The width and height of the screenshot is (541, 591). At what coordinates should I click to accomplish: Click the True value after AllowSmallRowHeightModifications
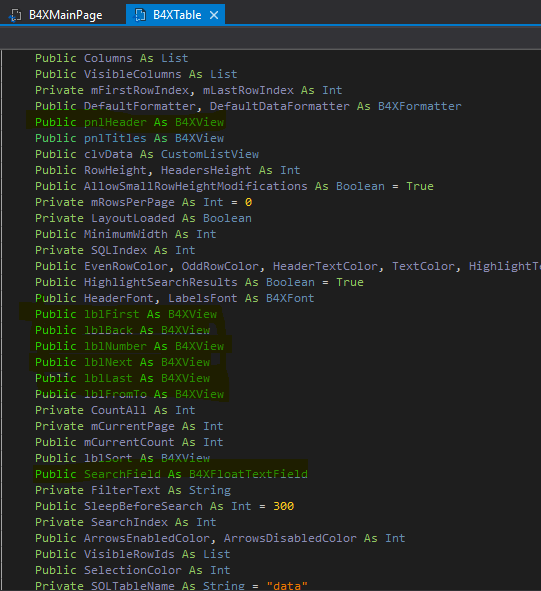420,187
